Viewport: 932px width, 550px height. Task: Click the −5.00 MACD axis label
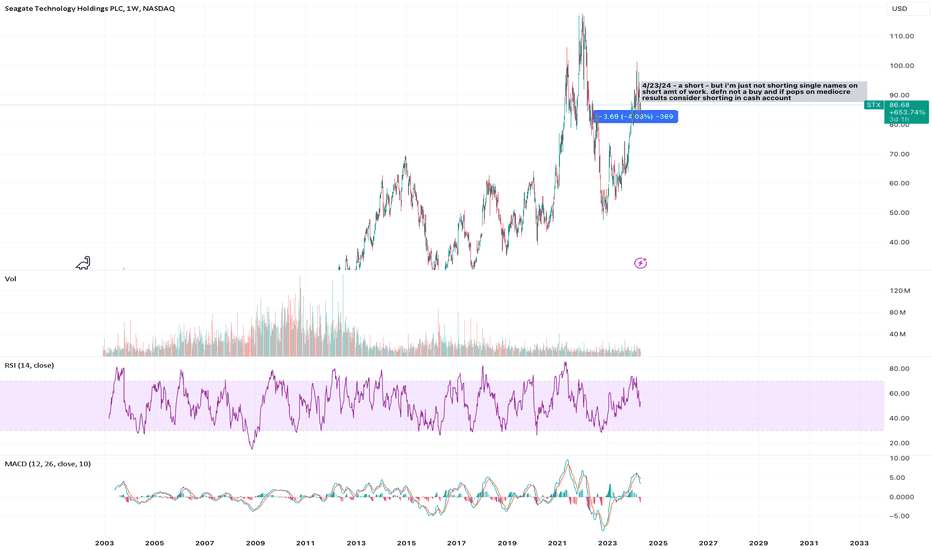899,516
